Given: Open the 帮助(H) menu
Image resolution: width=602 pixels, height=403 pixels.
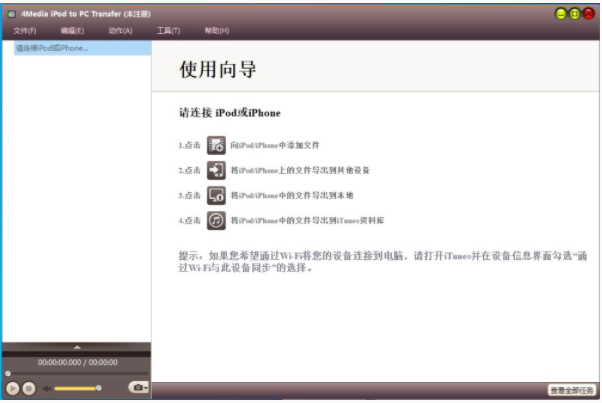Looking at the screenshot, I should pyautogui.click(x=217, y=31).
